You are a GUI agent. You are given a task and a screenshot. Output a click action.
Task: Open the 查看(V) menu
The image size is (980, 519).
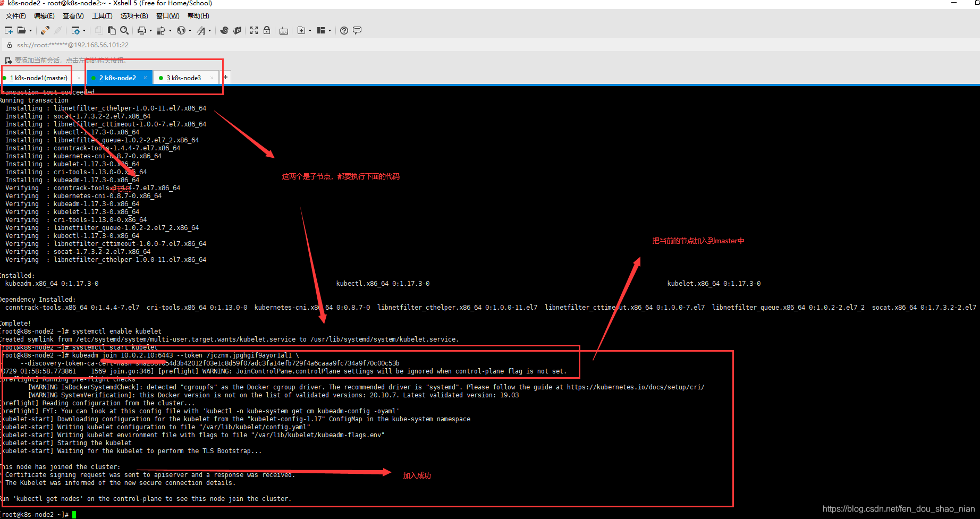(73, 16)
